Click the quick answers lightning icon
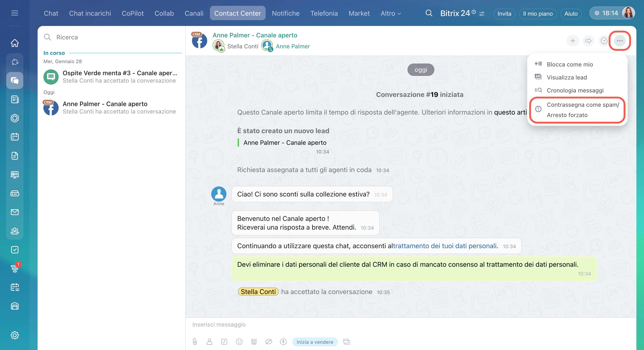The height and width of the screenshot is (350, 644). tap(283, 341)
